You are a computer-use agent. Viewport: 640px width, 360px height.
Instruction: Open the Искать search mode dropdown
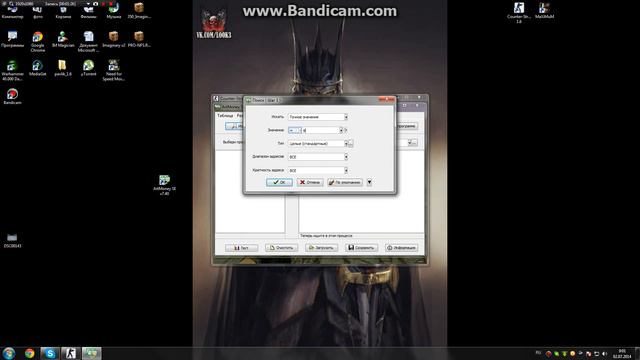(318, 117)
